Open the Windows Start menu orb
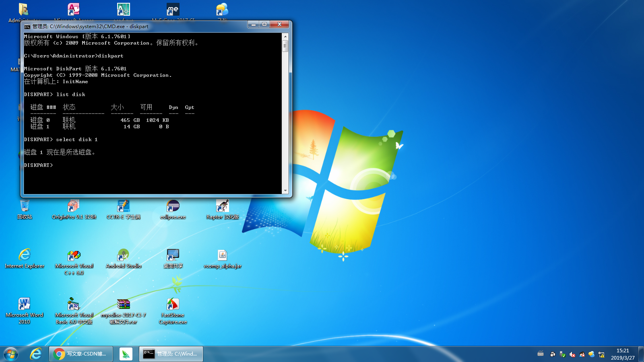644x362 pixels. [11, 354]
